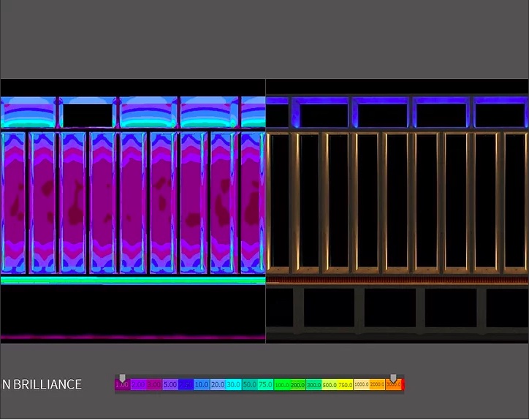This screenshot has height=420, width=529.
Task: Choose the 50.0 teal legend swatch
Action: (250, 385)
